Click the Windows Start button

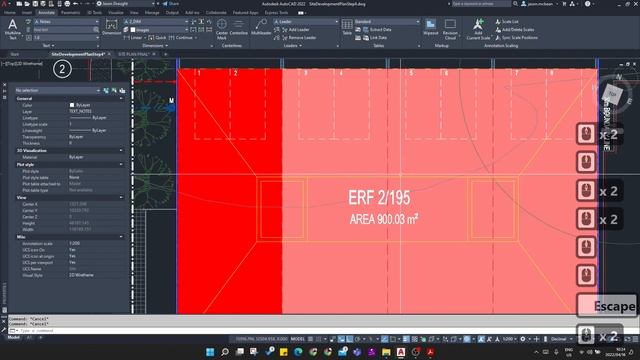tap(210, 352)
